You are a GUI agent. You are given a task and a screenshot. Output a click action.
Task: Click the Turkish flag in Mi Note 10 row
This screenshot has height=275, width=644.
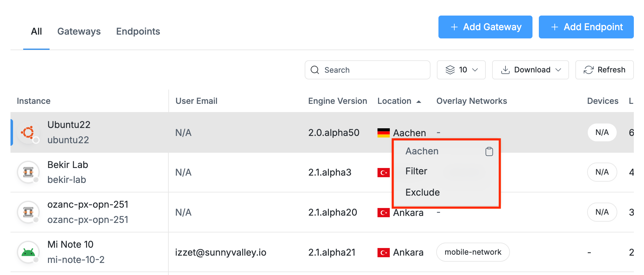tap(383, 252)
